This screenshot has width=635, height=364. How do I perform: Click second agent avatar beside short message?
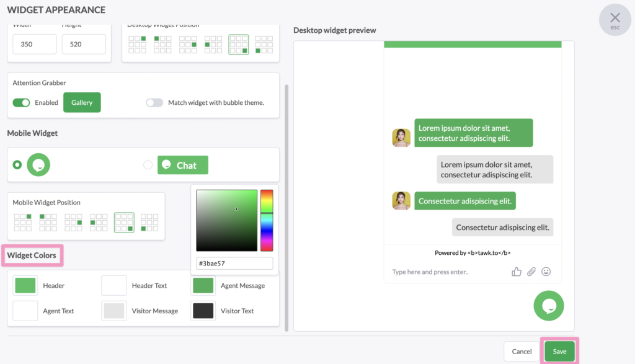(401, 201)
